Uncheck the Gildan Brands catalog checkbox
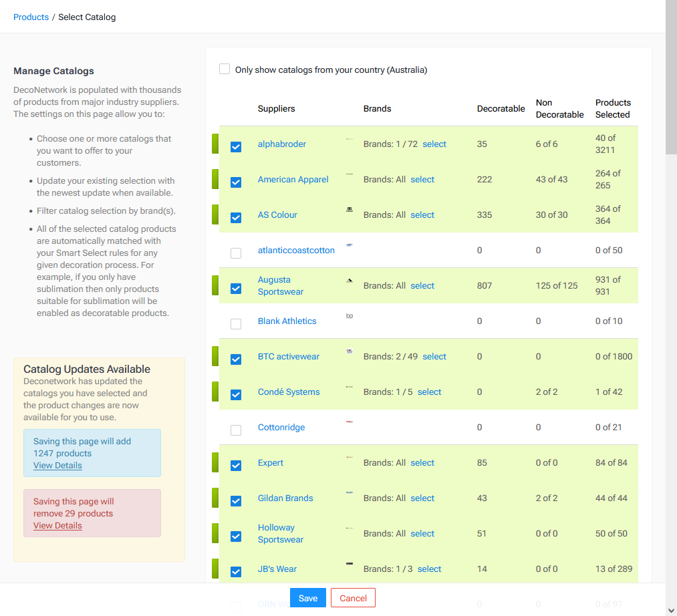677x616 pixels. (x=236, y=500)
